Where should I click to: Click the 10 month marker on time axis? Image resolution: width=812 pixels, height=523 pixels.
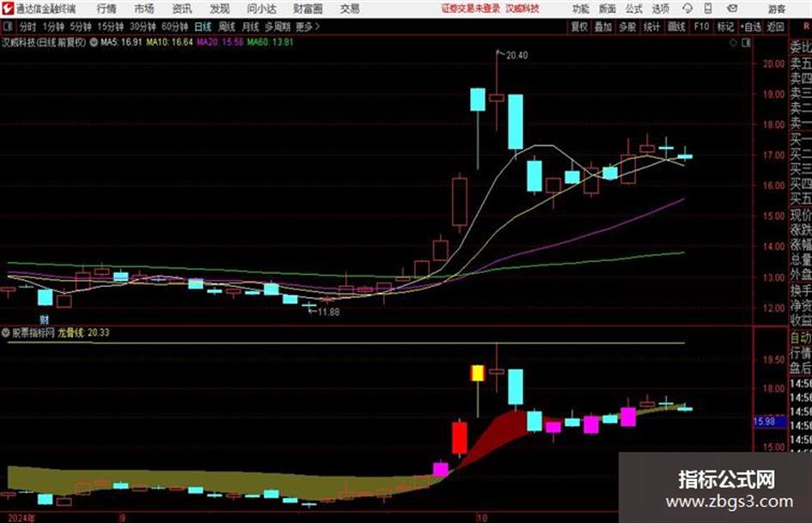tap(481, 518)
